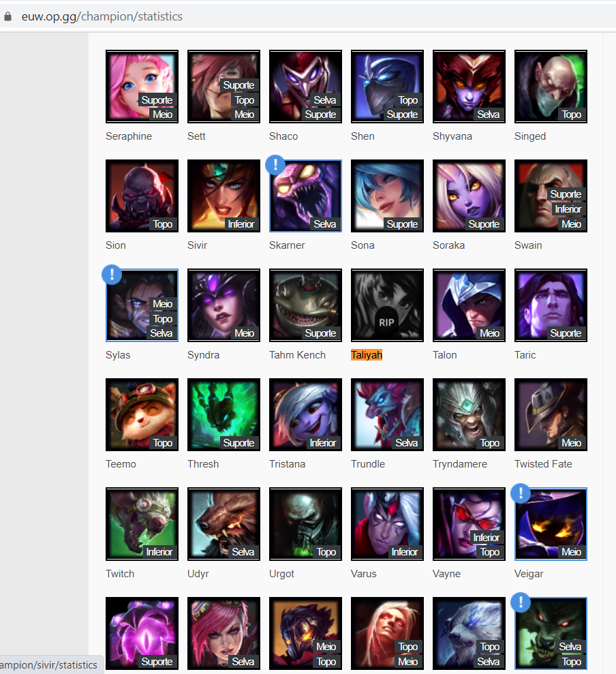The width and height of the screenshot is (616, 674).
Task: Click the blue alert badge on Skarner
Action: coord(275,165)
